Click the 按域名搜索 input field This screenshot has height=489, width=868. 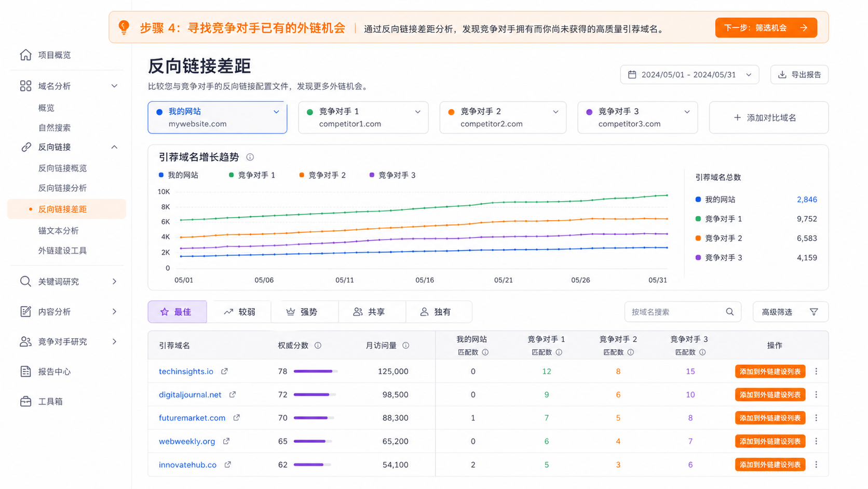tap(683, 312)
